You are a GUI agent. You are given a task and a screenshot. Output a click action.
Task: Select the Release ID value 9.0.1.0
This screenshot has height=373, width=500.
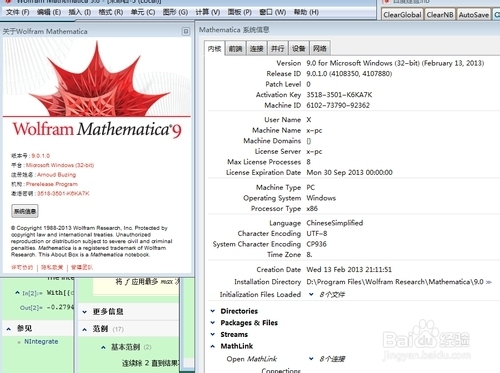coord(349,74)
